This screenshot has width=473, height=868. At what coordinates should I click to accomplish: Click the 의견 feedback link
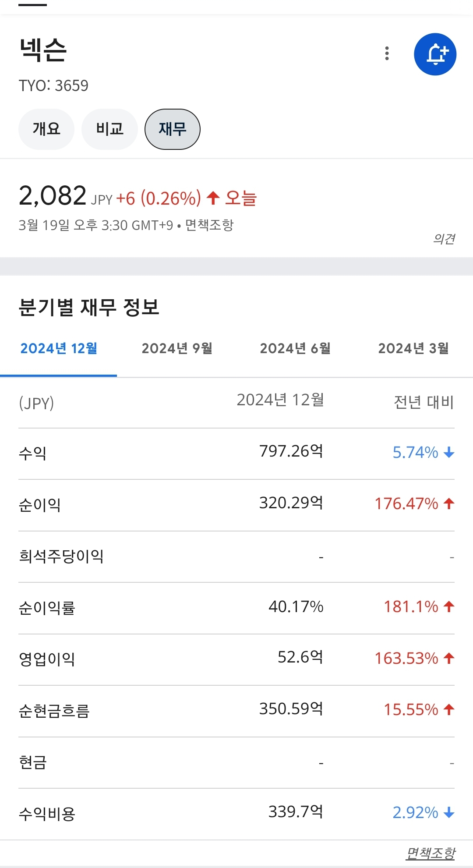(444, 239)
